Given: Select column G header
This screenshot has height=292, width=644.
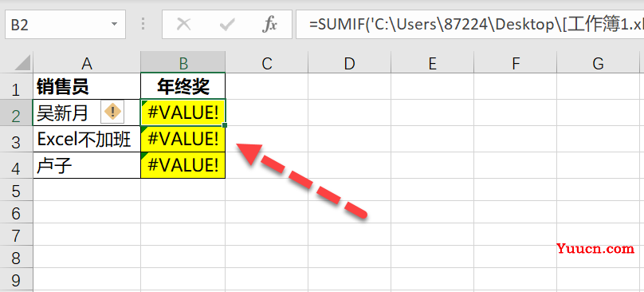Looking at the screenshot, I should click(x=599, y=63).
